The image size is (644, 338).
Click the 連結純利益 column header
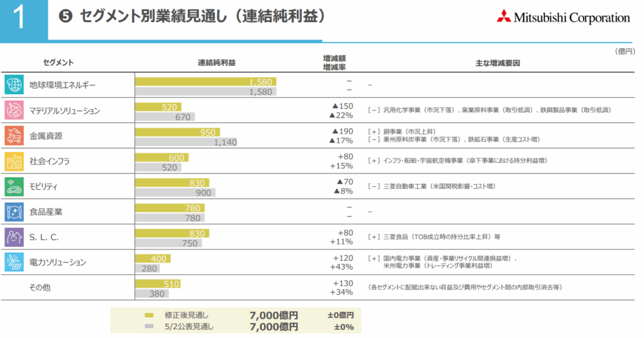tap(217, 63)
